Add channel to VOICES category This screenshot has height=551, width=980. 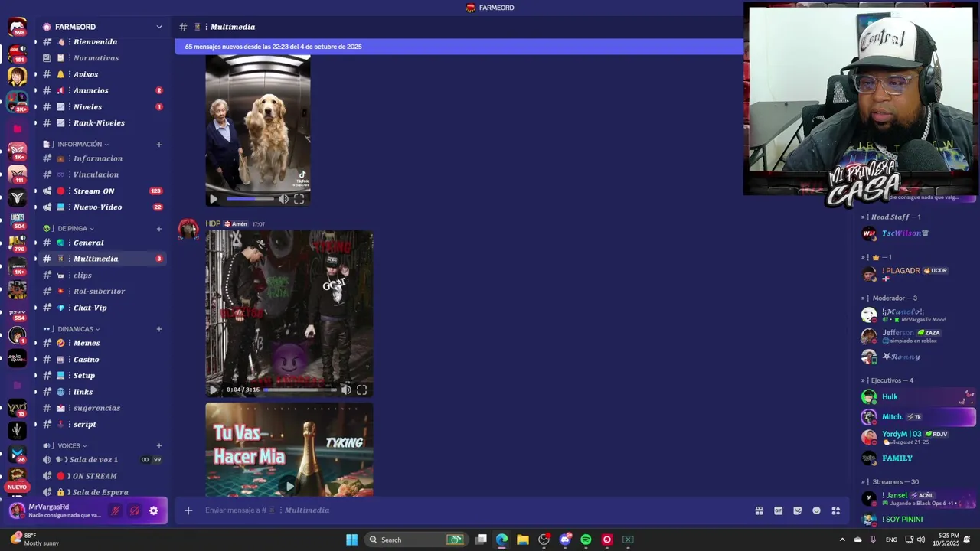(x=159, y=445)
